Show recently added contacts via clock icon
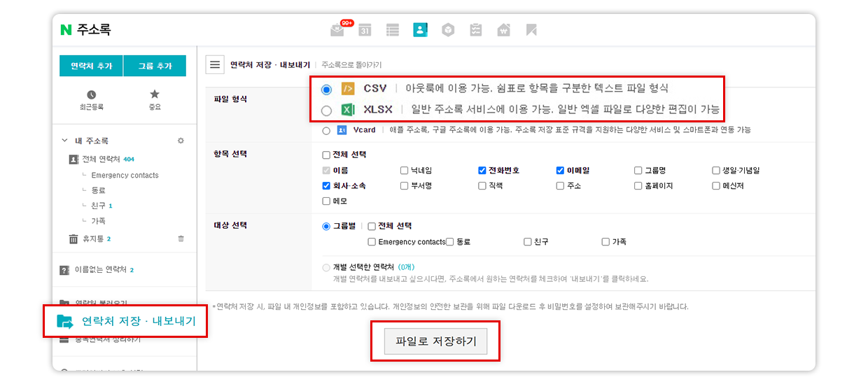 (91, 95)
